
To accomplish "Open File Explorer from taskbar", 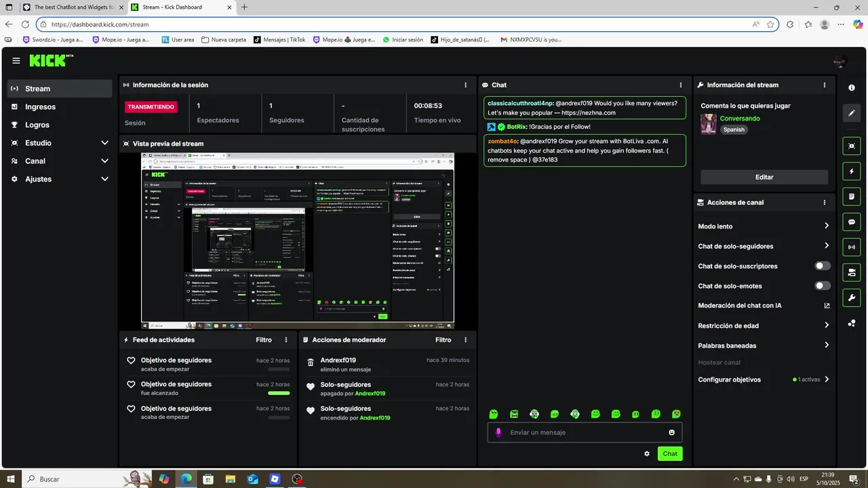I will 230,479.
